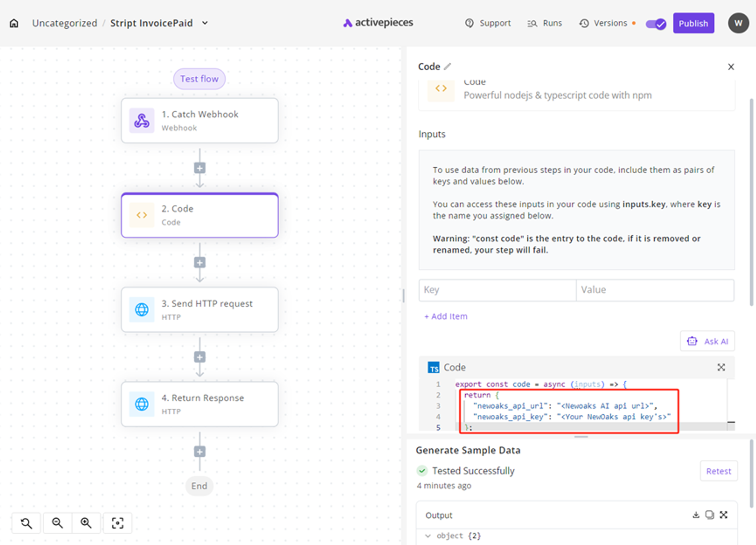This screenshot has height=545, width=756.
Task: Toggle the flow enabled switch
Action: pyautogui.click(x=656, y=24)
